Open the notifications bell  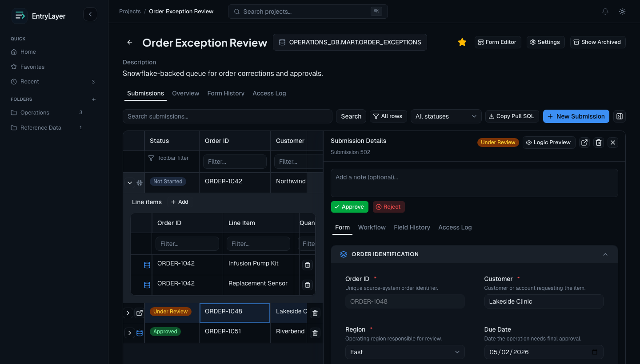point(605,12)
